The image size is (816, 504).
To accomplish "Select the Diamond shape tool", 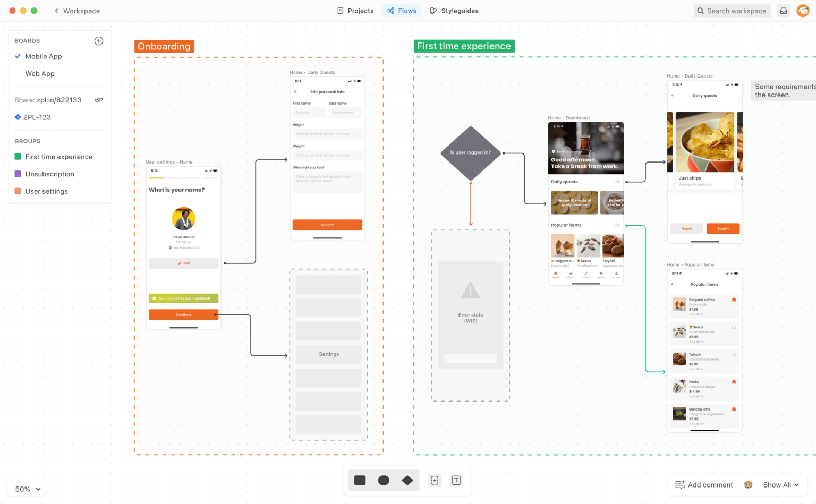I will (407, 480).
